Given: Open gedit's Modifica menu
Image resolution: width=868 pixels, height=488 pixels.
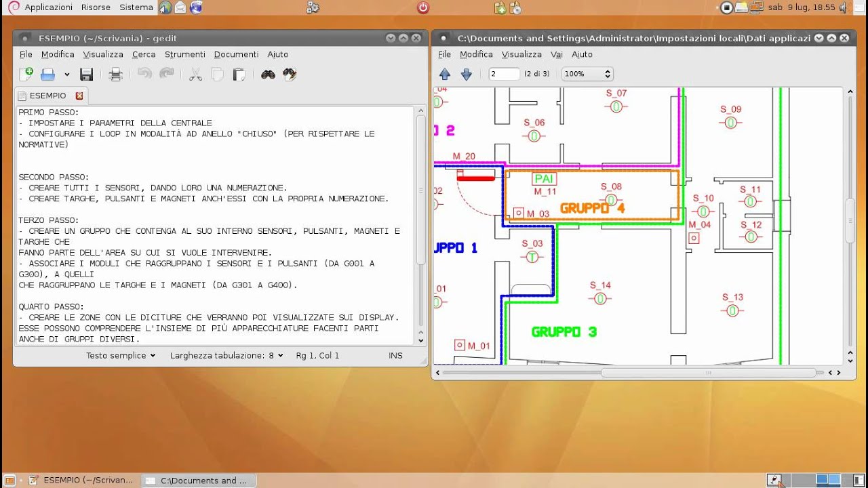Looking at the screenshot, I should pyautogui.click(x=58, y=54).
